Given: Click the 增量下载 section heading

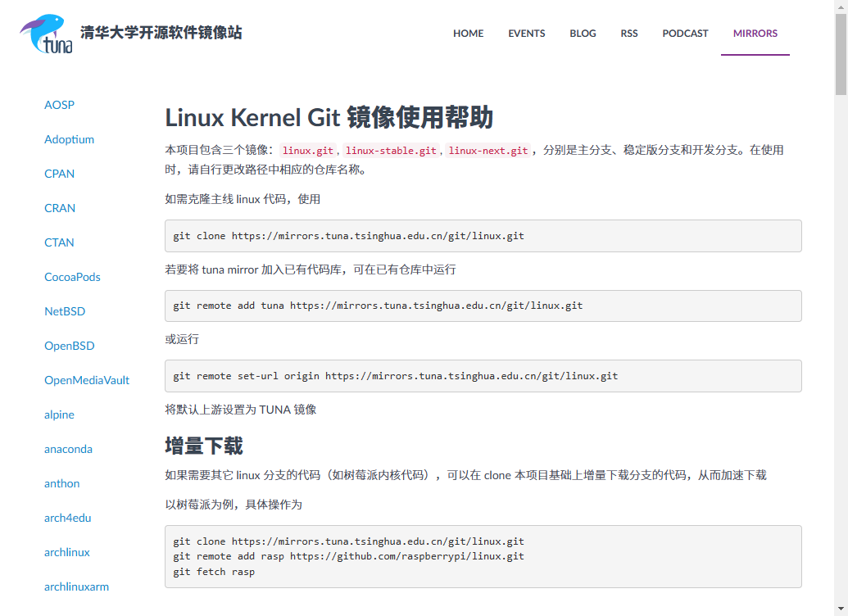Looking at the screenshot, I should pyautogui.click(x=204, y=446).
